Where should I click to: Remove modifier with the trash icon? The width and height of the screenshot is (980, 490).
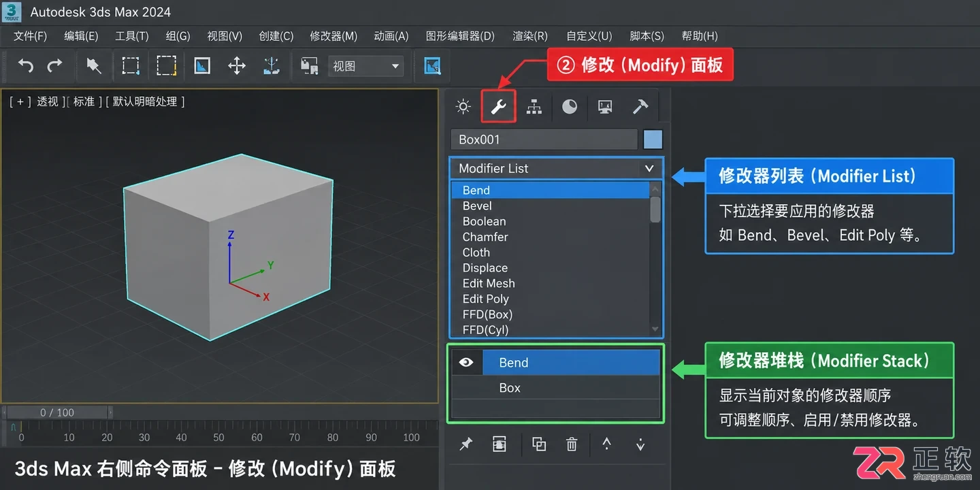(x=572, y=444)
